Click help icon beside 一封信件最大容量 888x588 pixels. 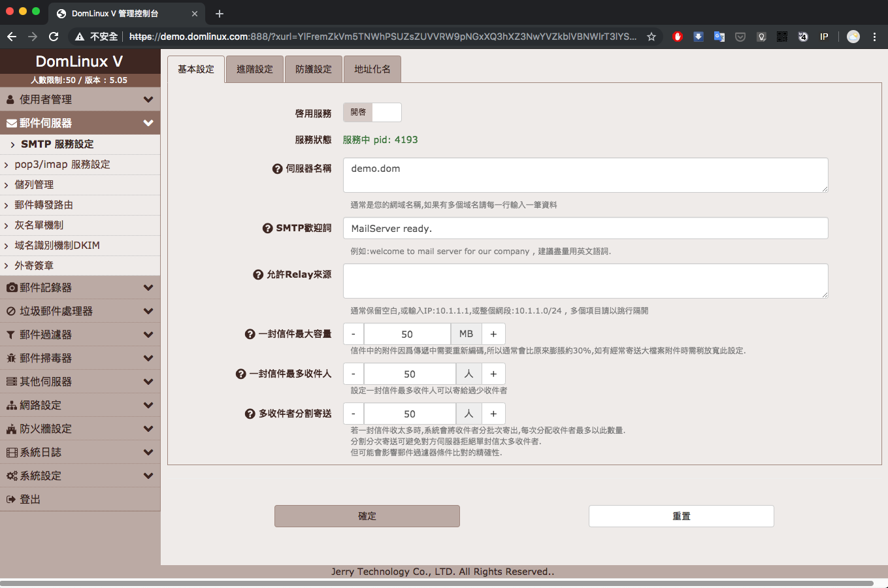[x=250, y=335]
